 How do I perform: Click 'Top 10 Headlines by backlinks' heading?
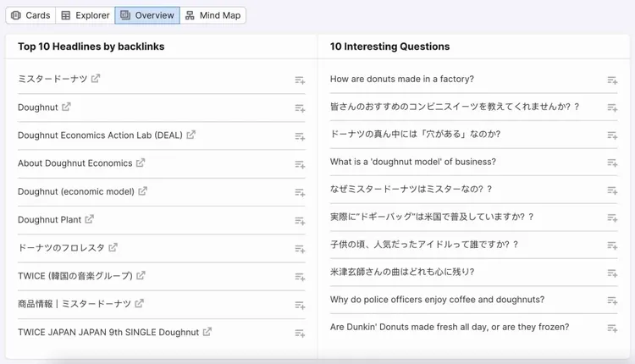coord(91,47)
